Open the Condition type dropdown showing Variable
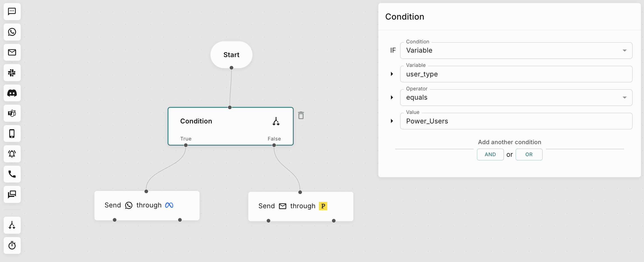 click(x=516, y=50)
